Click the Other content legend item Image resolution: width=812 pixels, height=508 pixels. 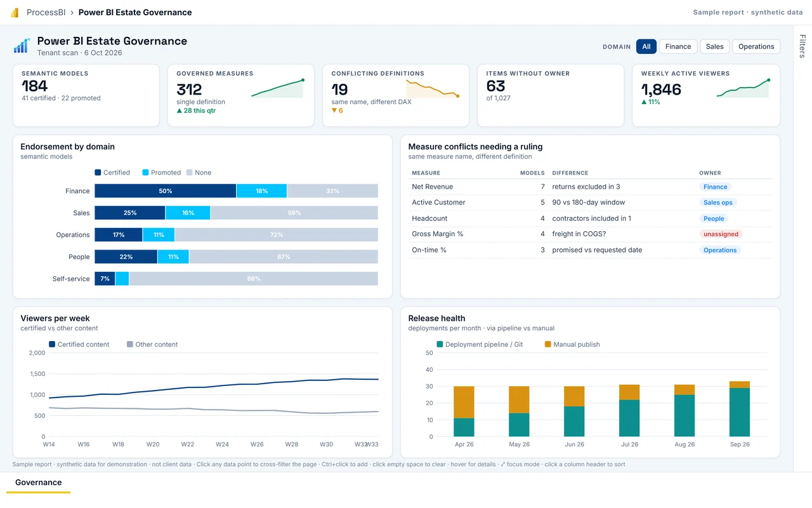(x=152, y=344)
